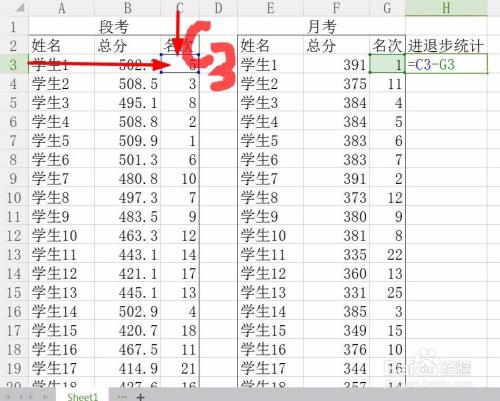Image resolution: width=500 pixels, height=401 pixels.
Task: Select column A header
Action: point(62,8)
